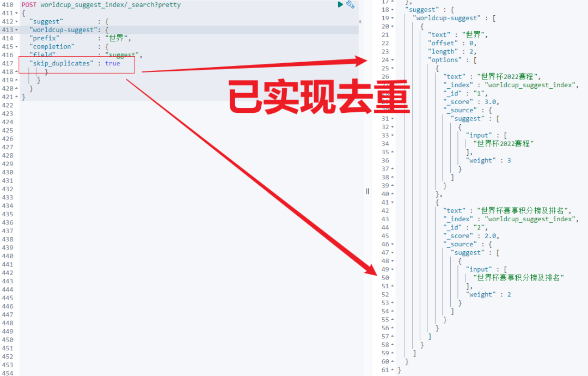Collapse the "_source" object at response line 46
Screen dimensions: 588x376
393,244
